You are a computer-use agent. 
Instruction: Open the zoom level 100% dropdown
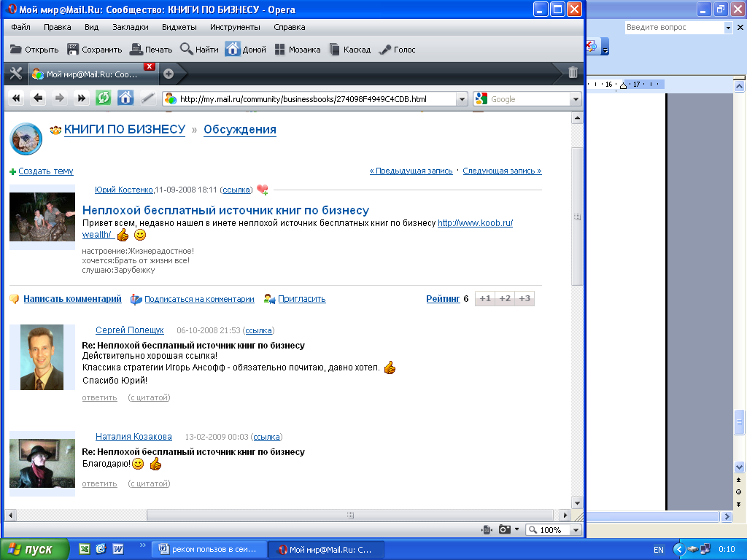pos(576,530)
